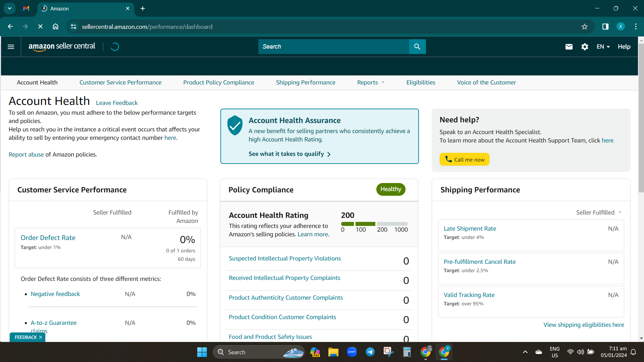Expand the EN language dropdown

603,47
